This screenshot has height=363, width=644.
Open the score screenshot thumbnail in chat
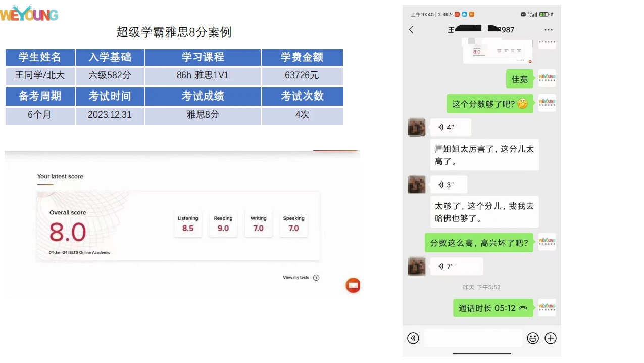pyautogui.click(x=498, y=51)
